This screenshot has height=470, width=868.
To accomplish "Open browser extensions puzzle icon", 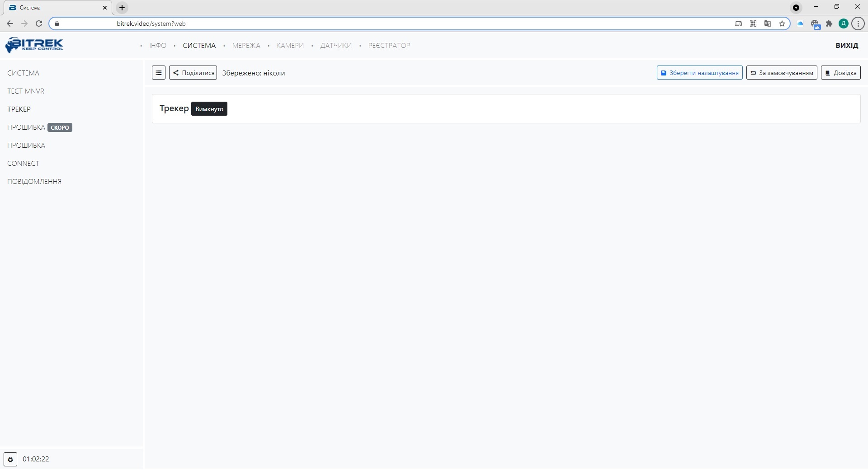I will [x=829, y=23].
